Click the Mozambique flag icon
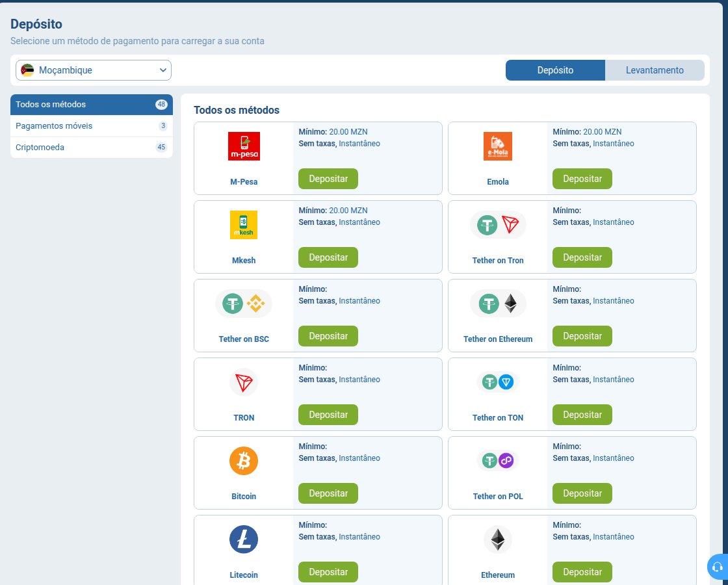This screenshot has width=728, height=585. pyautogui.click(x=27, y=70)
